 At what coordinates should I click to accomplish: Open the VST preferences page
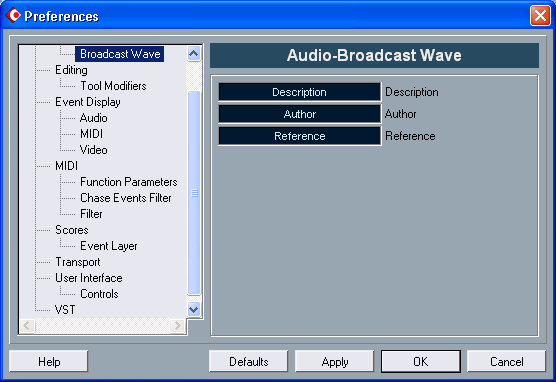(x=65, y=310)
